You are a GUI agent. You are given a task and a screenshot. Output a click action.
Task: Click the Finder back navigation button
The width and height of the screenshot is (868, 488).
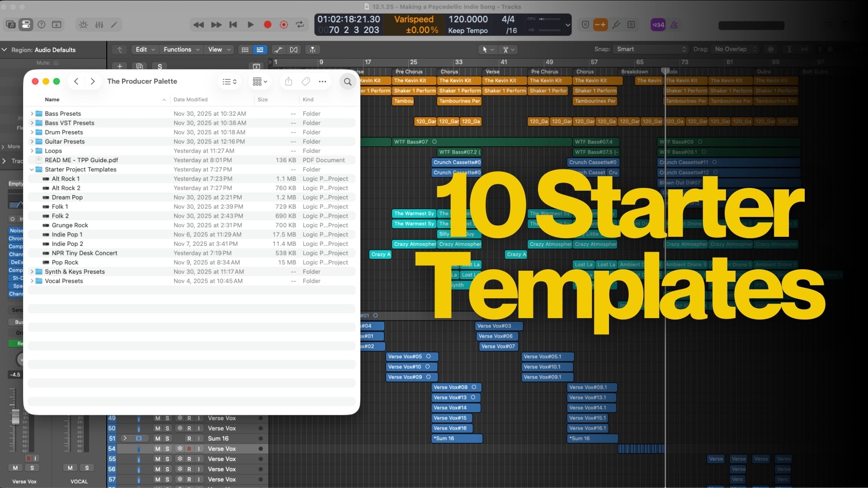point(76,81)
